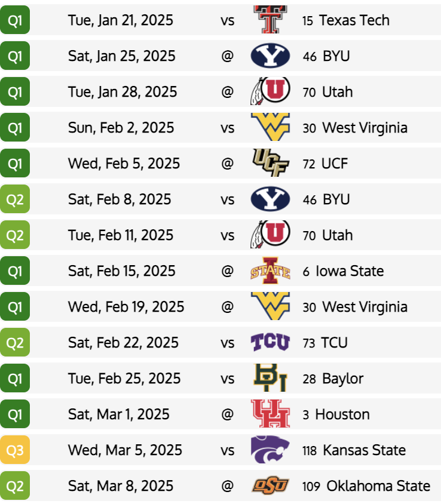Click the Q2 badge beside Feb 22 game
This screenshot has height=504, width=441.
[15, 342]
